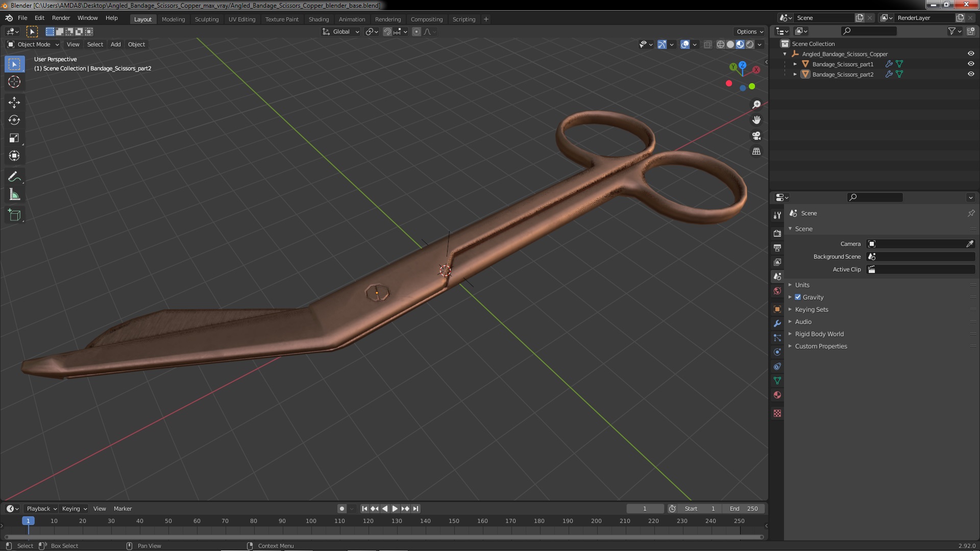Screen dimensions: 980x551
Task: Toggle camera view icon in viewport
Action: coord(756,136)
